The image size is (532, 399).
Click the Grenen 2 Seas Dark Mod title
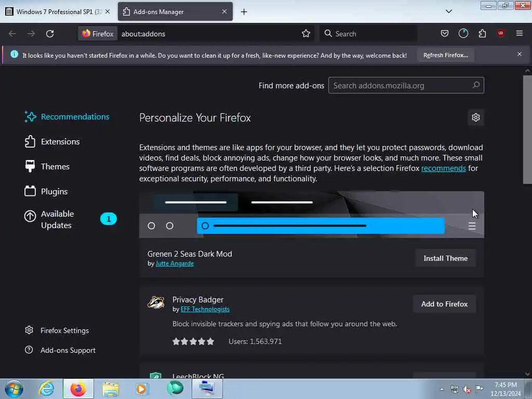[x=190, y=254]
